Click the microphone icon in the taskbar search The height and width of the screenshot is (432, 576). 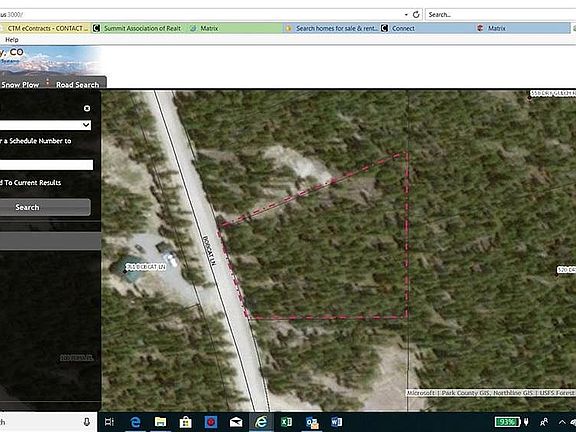pyautogui.click(x=87, y=422)
